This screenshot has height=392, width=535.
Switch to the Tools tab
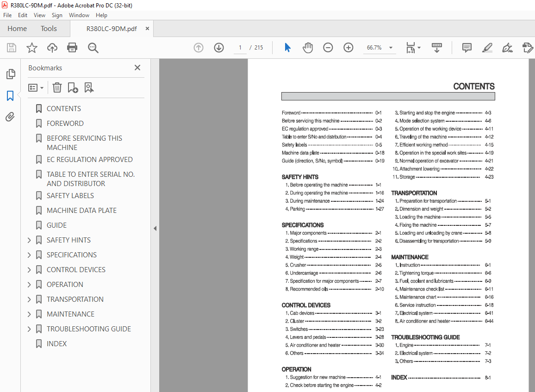pos(49,29)
